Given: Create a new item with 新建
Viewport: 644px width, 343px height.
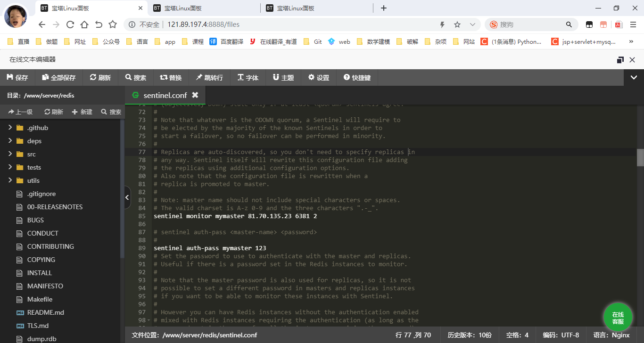Looking at the screenshot, I should coord(82,112).
